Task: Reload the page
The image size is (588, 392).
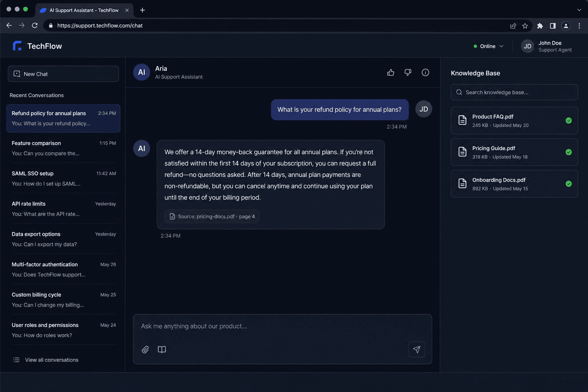Action: pos(35,26)
